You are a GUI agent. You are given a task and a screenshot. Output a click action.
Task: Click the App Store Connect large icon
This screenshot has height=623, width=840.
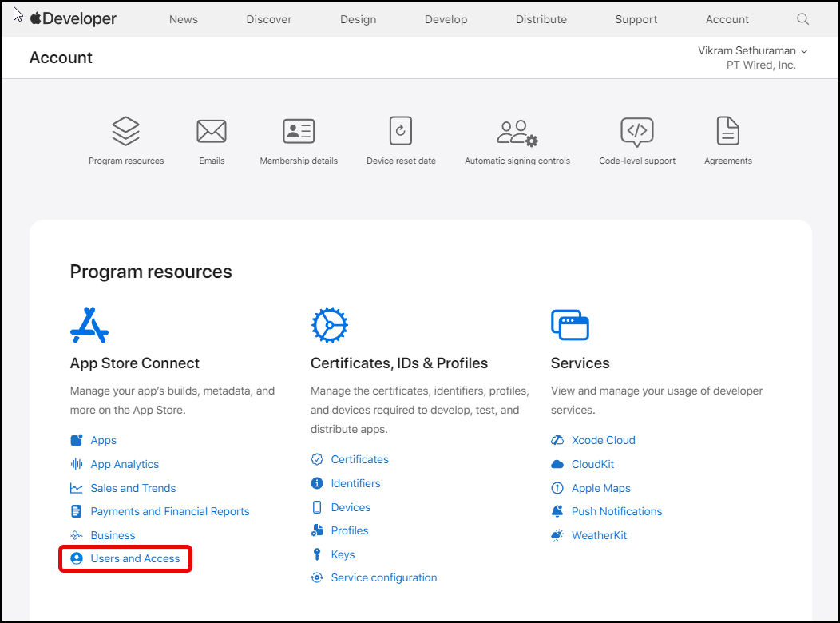(x=89, y=325)
